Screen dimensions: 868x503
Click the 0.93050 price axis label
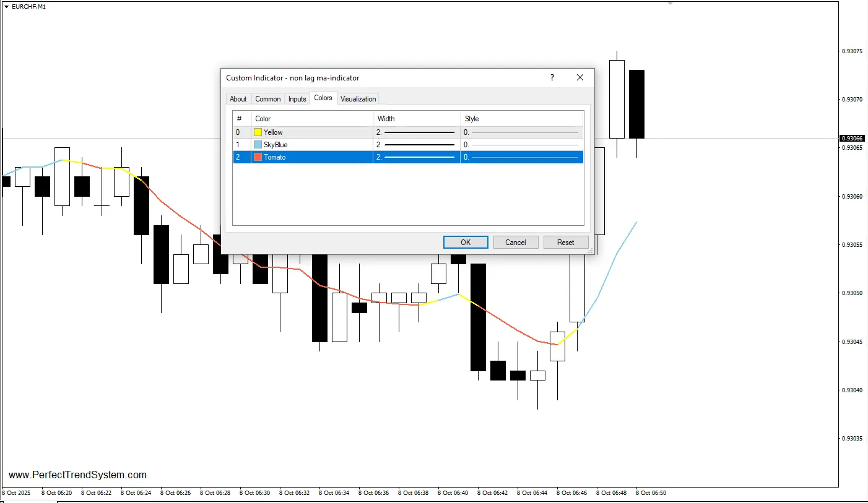tap(853, 293)
